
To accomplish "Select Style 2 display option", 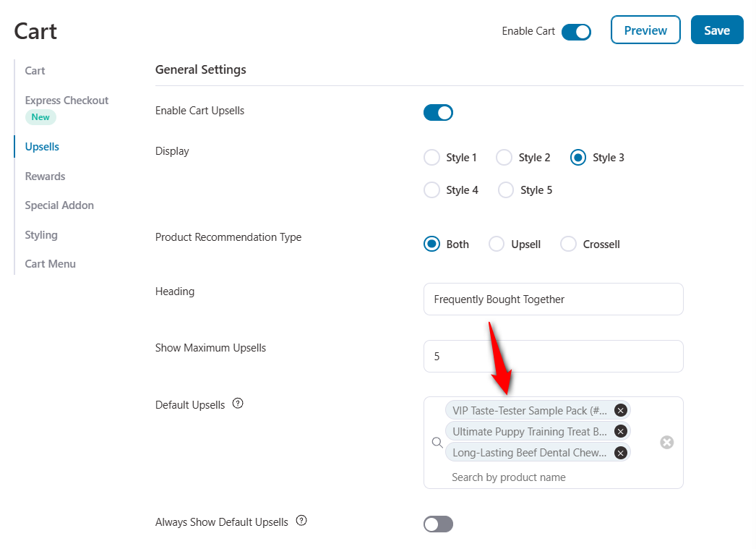I will point(504,157).
